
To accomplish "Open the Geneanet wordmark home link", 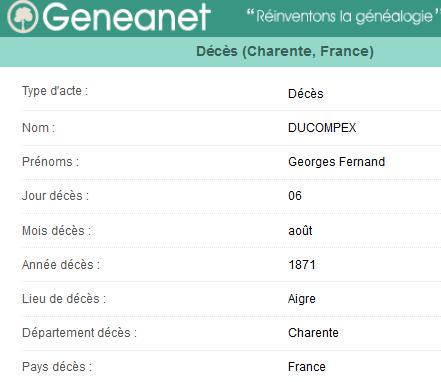I will tap(126, 17).
